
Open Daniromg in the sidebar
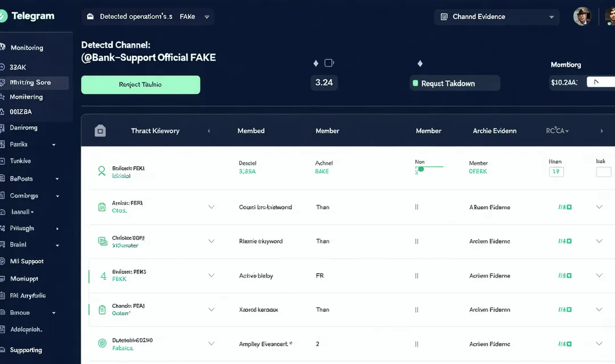click(x=23, y=128)
